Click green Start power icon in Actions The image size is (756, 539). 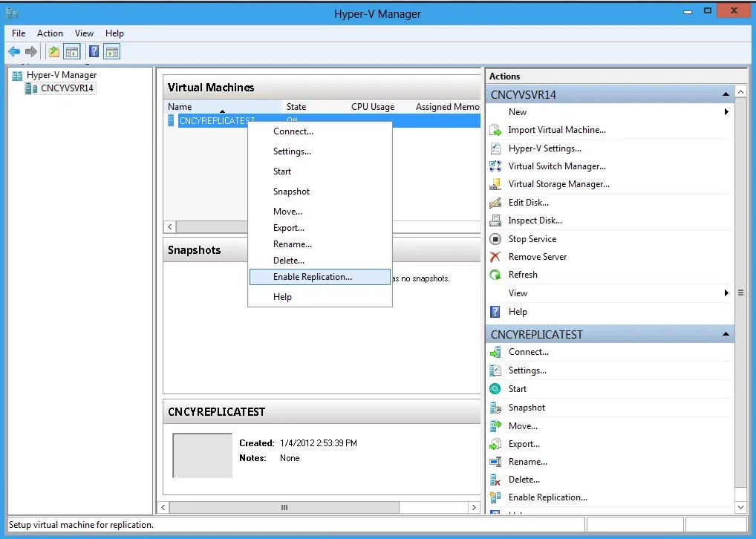(495, 389)
